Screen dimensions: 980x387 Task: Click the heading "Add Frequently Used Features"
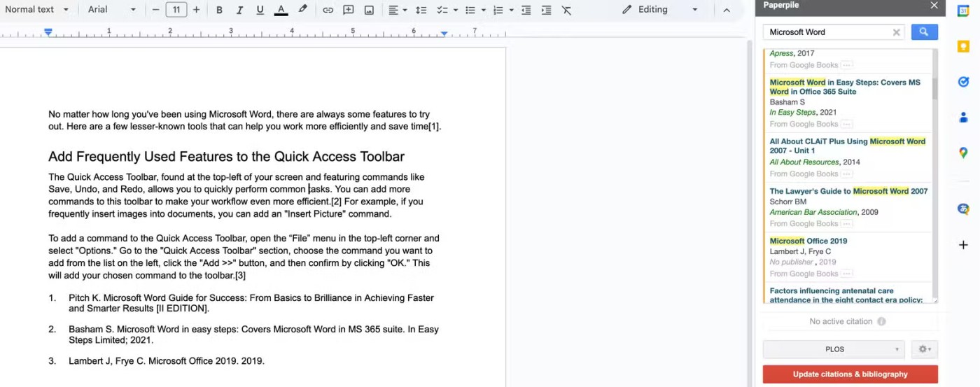[226, 157]
